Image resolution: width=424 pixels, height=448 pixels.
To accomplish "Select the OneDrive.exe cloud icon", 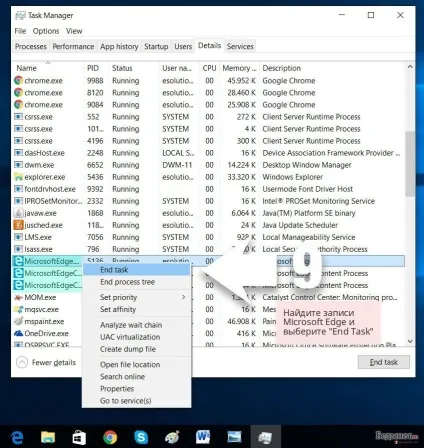I will point(18,333).
